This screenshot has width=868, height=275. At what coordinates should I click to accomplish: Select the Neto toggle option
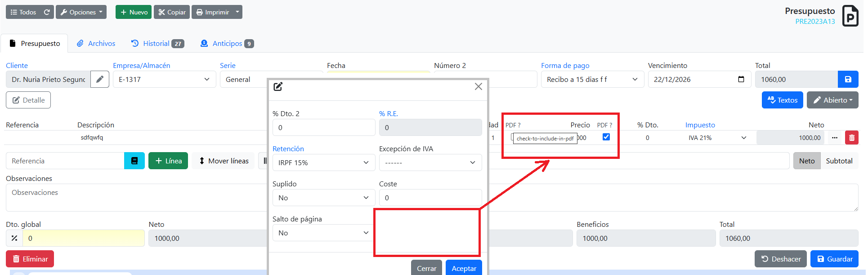[806, 161]
